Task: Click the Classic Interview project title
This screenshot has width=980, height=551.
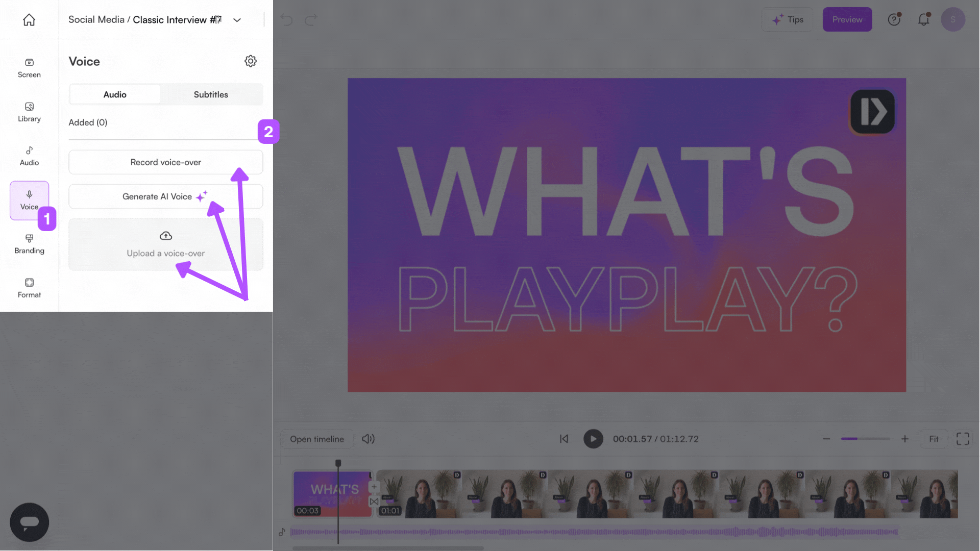Action: (177, 19)
